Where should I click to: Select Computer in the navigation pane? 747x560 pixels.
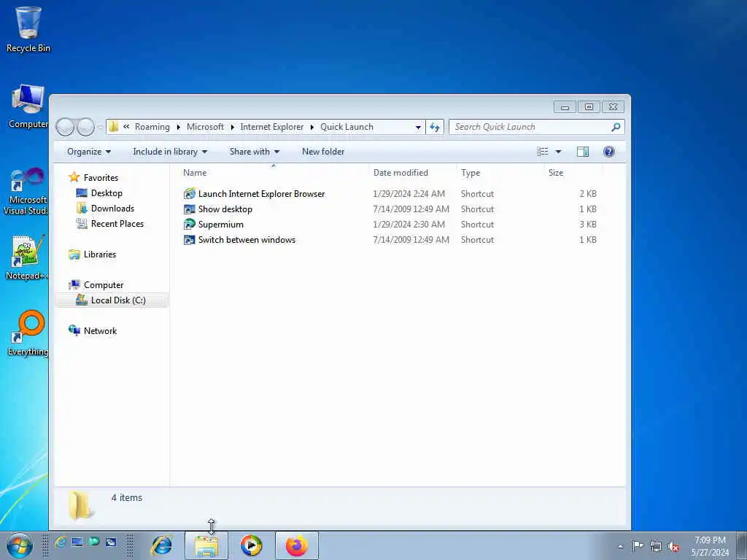click(104, 285)
